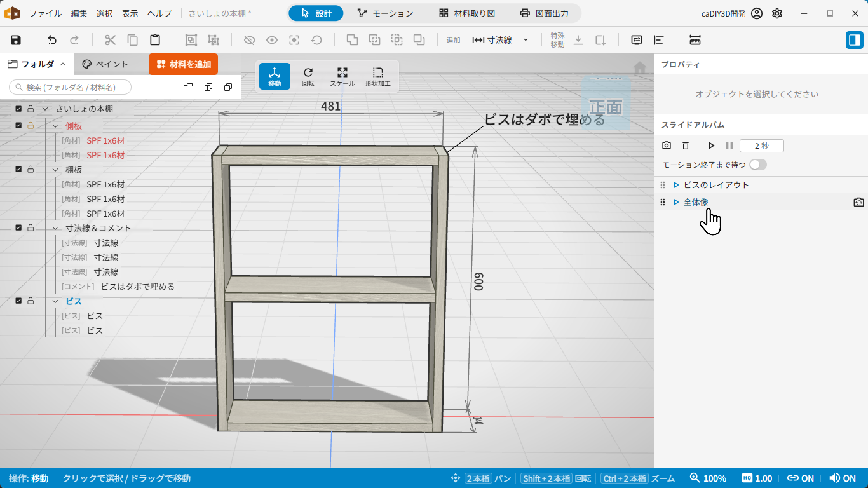
Task: Select the 回転 rotate tool
Action: click(308, 76)
